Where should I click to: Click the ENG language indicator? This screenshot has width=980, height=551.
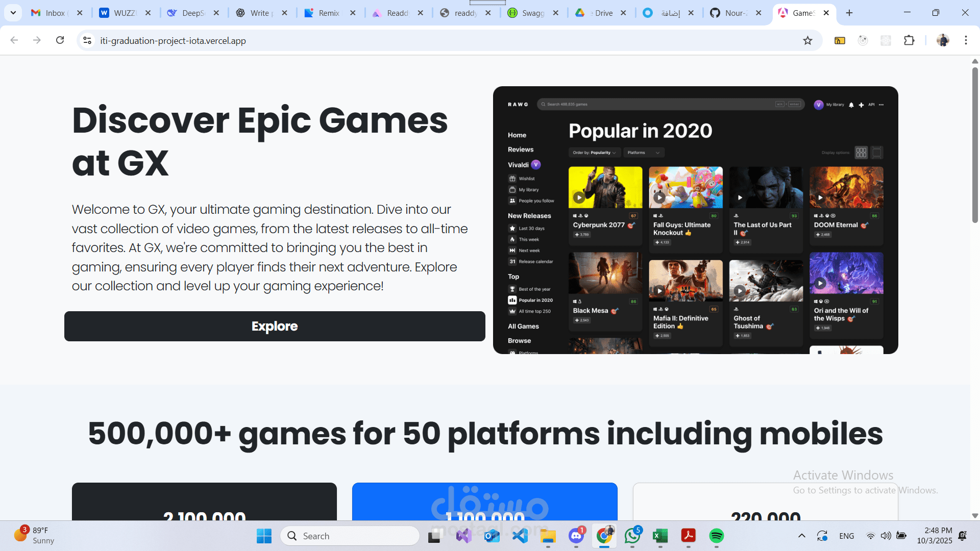click(x=846, y=536)
